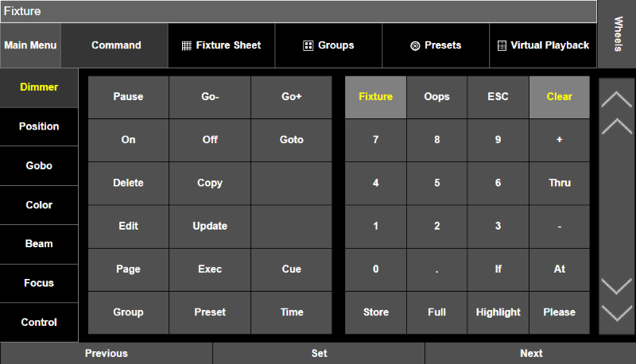
Task: Open the Groups view
Action: [x=328, y=45]
